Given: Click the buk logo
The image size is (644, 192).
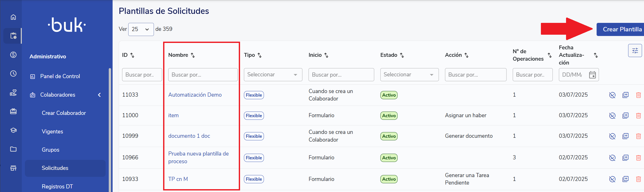Looking at the screenshot, I should click(67, 25).
